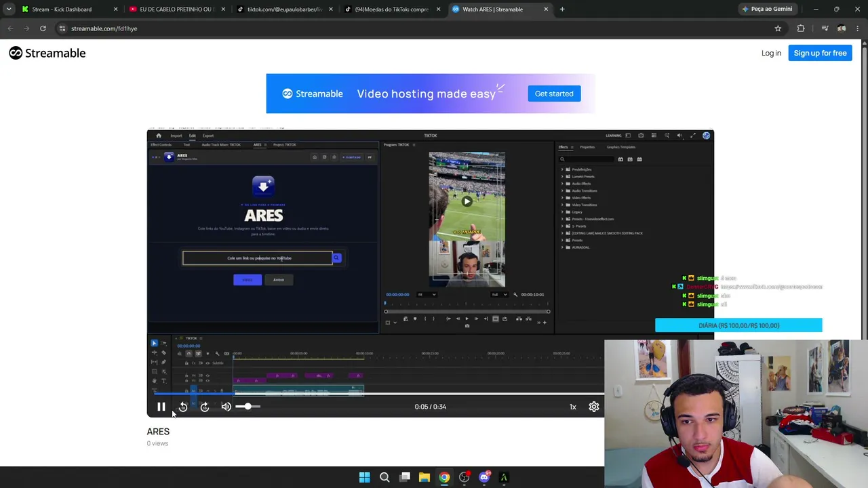Focus the streamable.com/fd1hye address bar
868x488 pixels.
[x=420, y=28]
